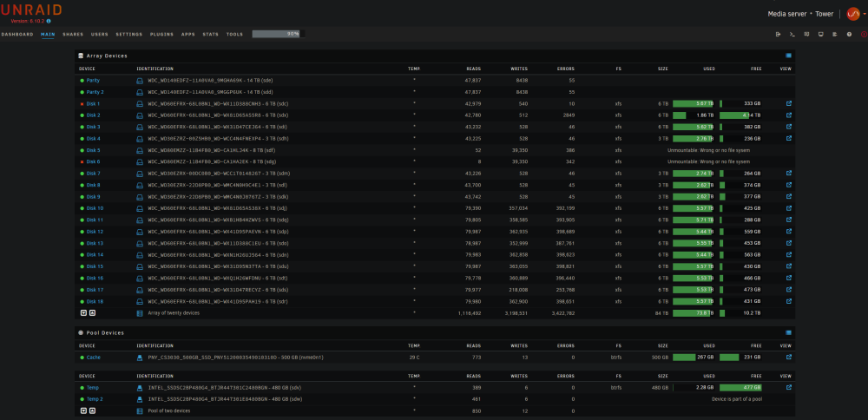Open the terminal icon in the top toolbar
868x420 pixels.
792,35
